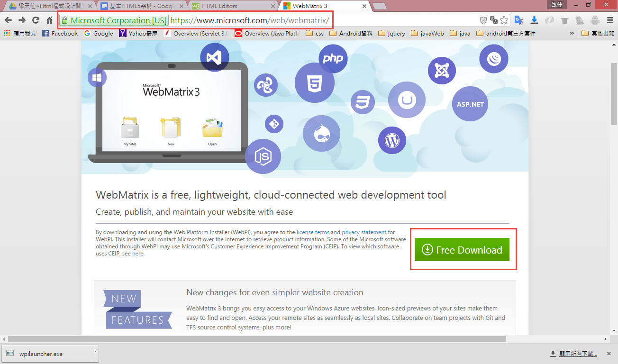
Task: Close the HTML Editors tab
Action: 272,6
